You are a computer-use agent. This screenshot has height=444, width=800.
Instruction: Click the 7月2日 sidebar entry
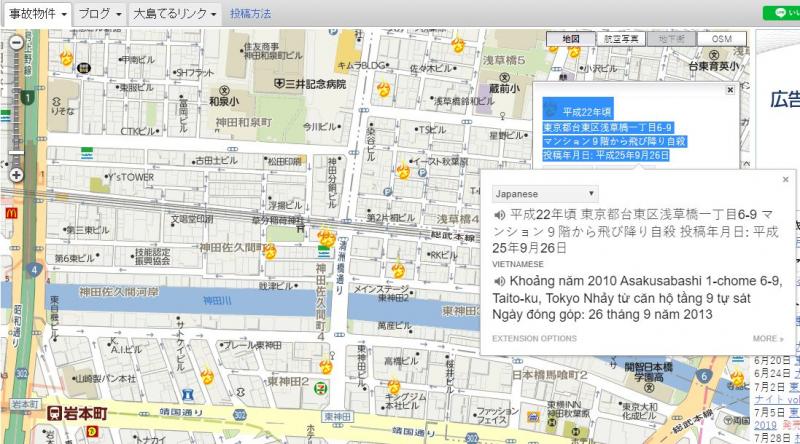[777, 386]
